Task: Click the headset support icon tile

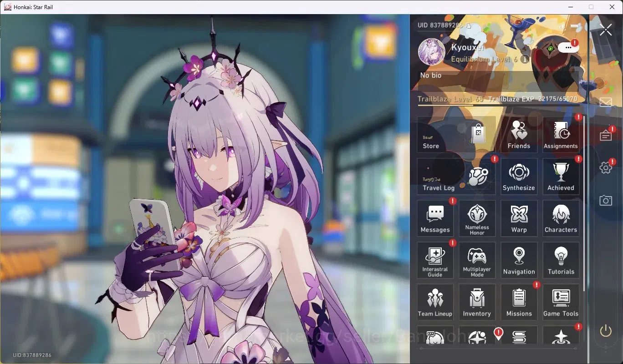Action: tap(435, 335)
